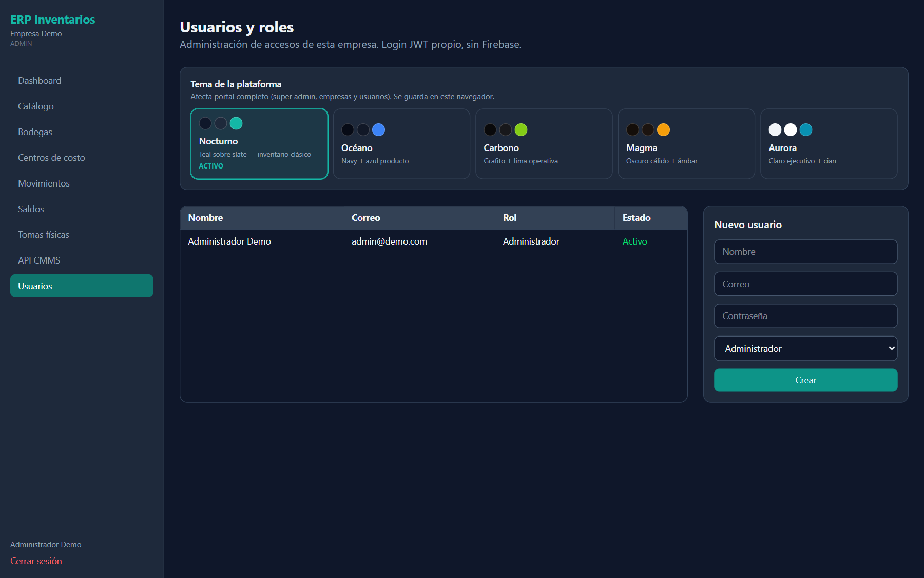Screen dimensions: 924x578
Task: Open Bodegas from the sidebar
Action: click(82, 132)
